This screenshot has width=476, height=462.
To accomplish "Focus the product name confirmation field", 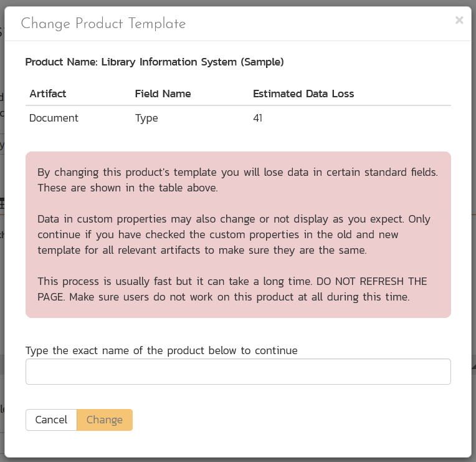I will click(238, 372).
